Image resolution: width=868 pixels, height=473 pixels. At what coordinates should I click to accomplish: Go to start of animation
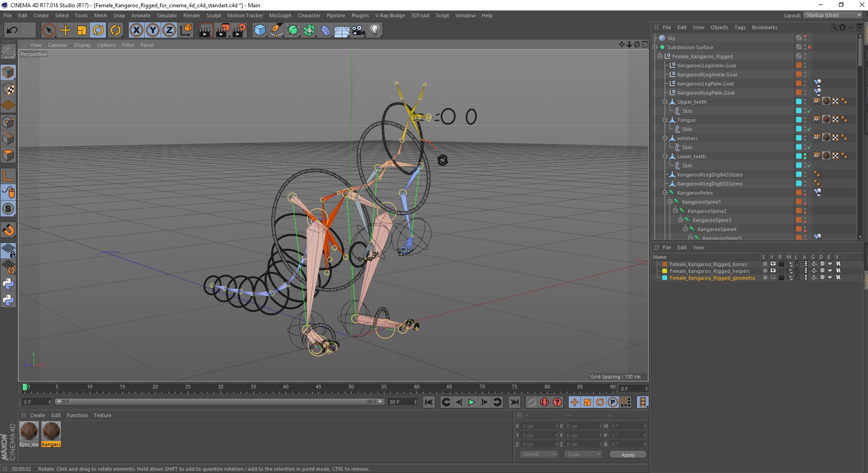[429, 402]
